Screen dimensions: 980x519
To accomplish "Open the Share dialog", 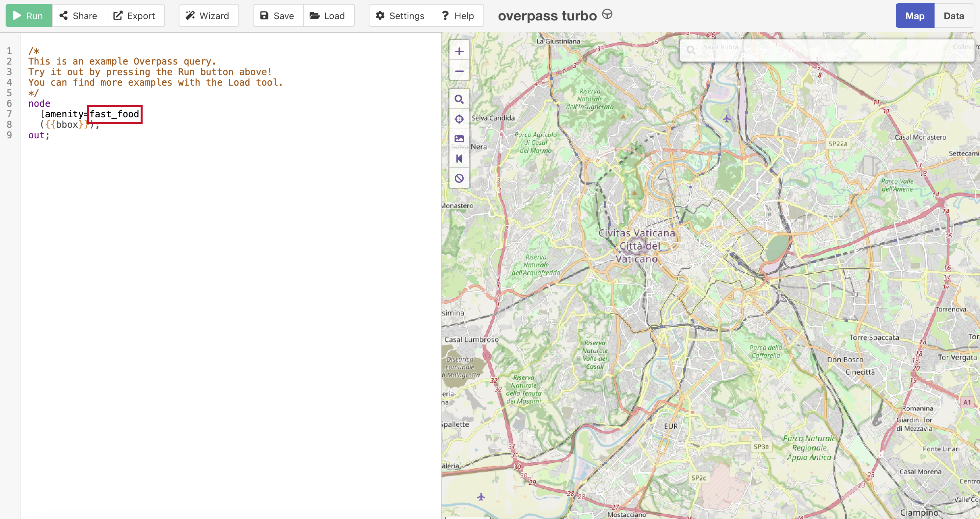I will pos(79,15).
